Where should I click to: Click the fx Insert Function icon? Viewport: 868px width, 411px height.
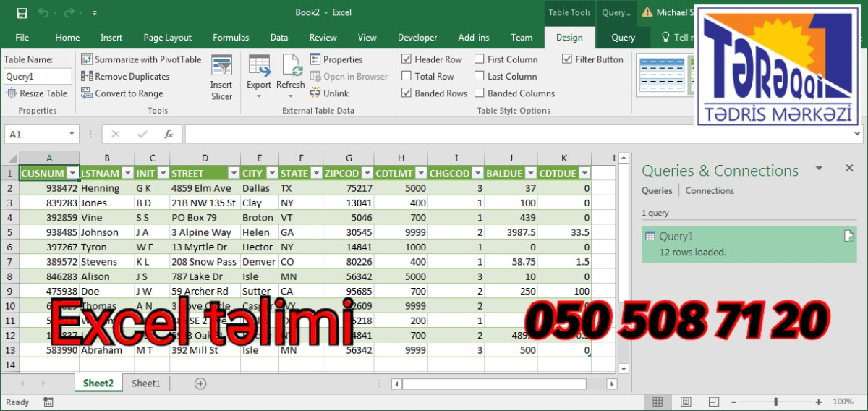(x=169, y=134)
